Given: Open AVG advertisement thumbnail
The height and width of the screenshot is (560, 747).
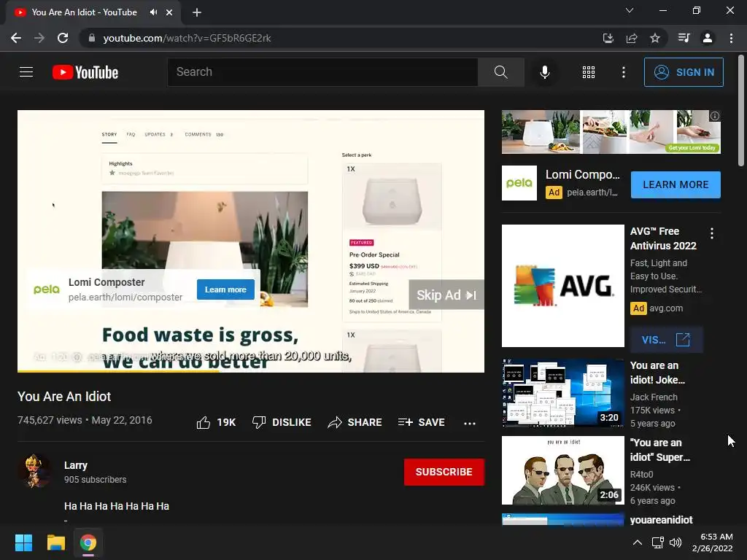Looking at the screenshot, I should (x=562, y=286).
